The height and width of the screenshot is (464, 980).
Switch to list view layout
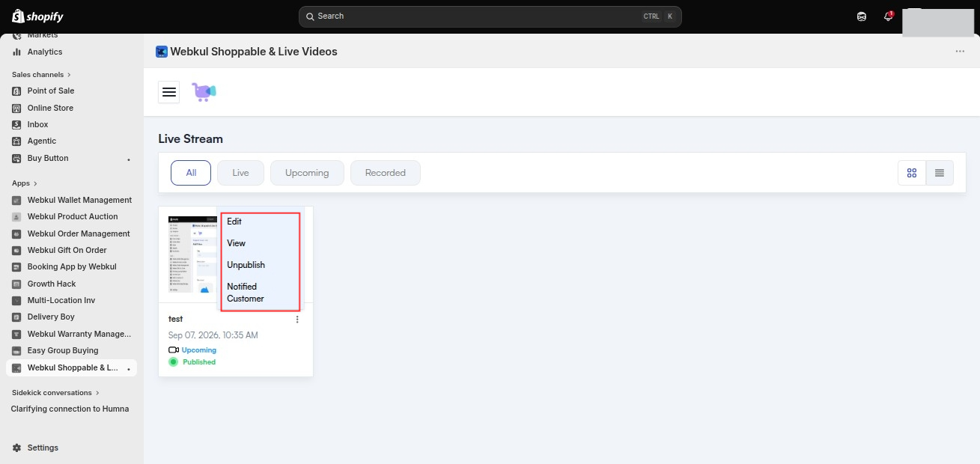940,173
